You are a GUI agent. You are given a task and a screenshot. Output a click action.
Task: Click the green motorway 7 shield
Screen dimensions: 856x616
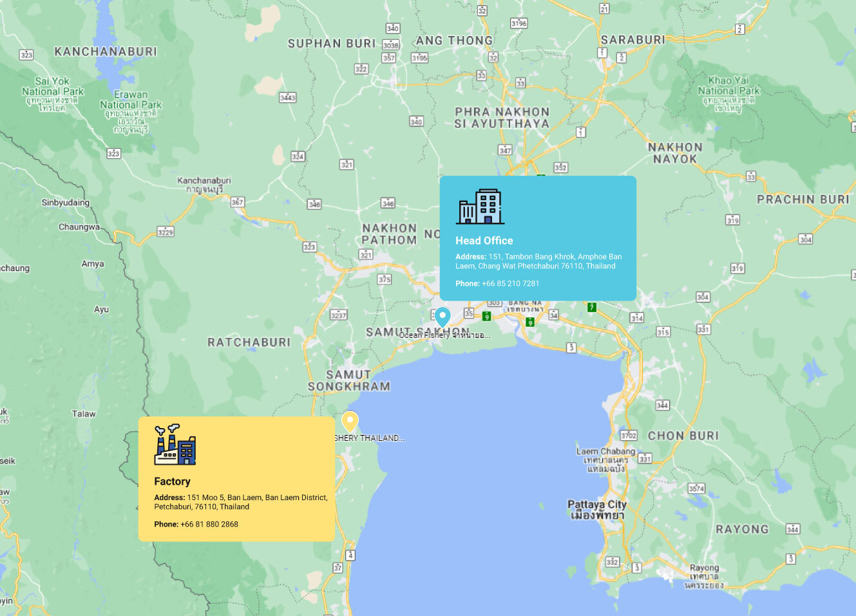click(x=591, y=307)
